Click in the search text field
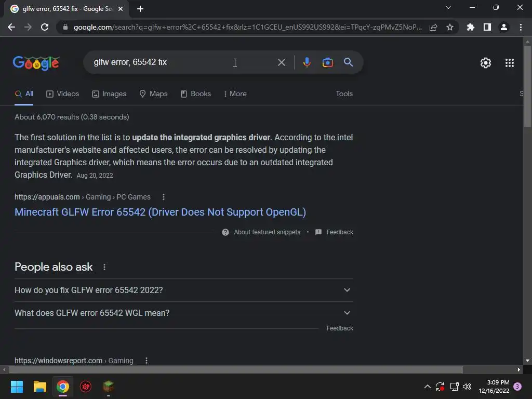The width and height of the screenshot is (532, 399). tap(181, 62)
